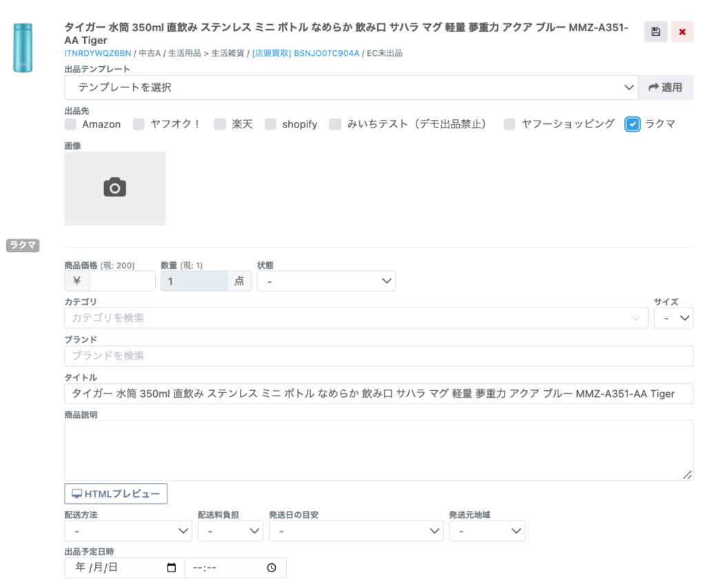
Task: Click the calendar icon in listing date
Action: click(171, 567)
